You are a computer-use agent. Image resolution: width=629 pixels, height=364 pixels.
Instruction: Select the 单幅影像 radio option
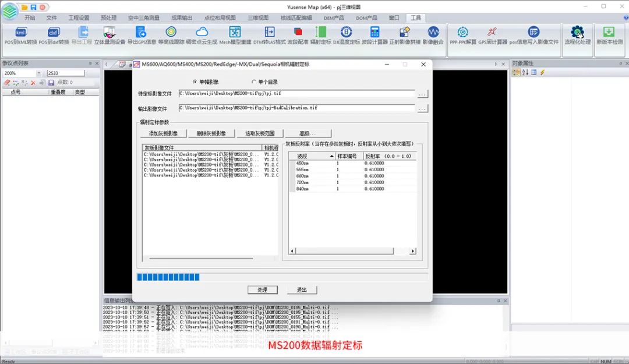pyautogui.click(x=195, y=82)
